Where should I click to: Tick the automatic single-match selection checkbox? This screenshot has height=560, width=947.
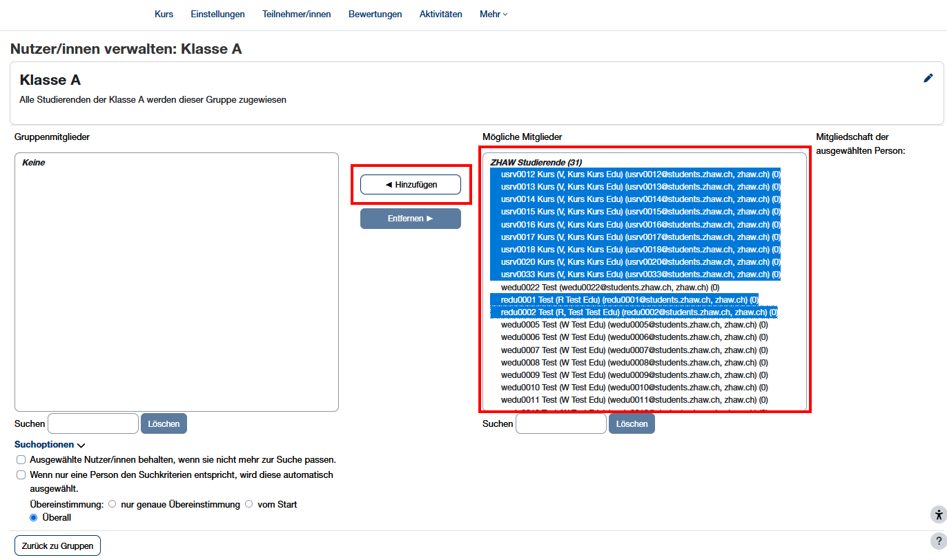tap(21, 475)
